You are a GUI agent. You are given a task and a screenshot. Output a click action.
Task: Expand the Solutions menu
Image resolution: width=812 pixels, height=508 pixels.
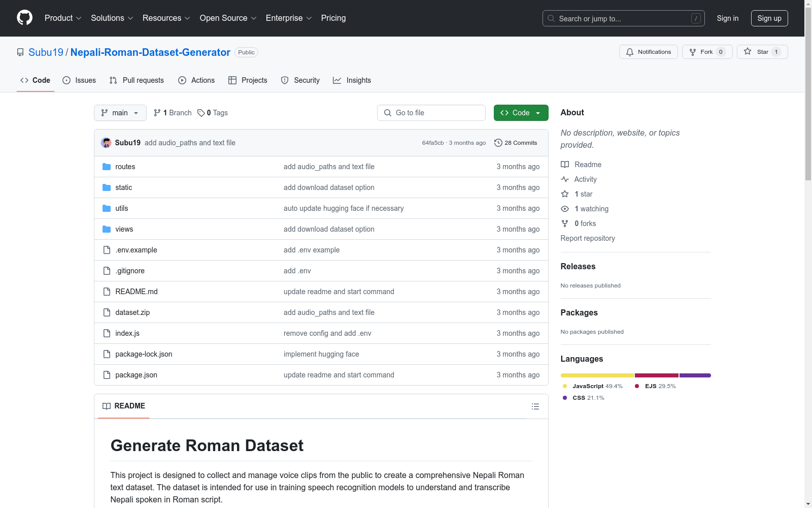[112, 18]
